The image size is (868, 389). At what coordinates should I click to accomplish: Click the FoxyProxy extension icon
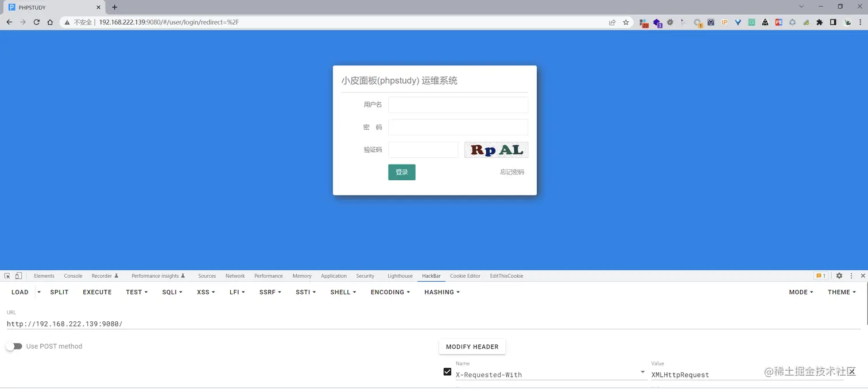pyautogui.click(x=738, y=22)
